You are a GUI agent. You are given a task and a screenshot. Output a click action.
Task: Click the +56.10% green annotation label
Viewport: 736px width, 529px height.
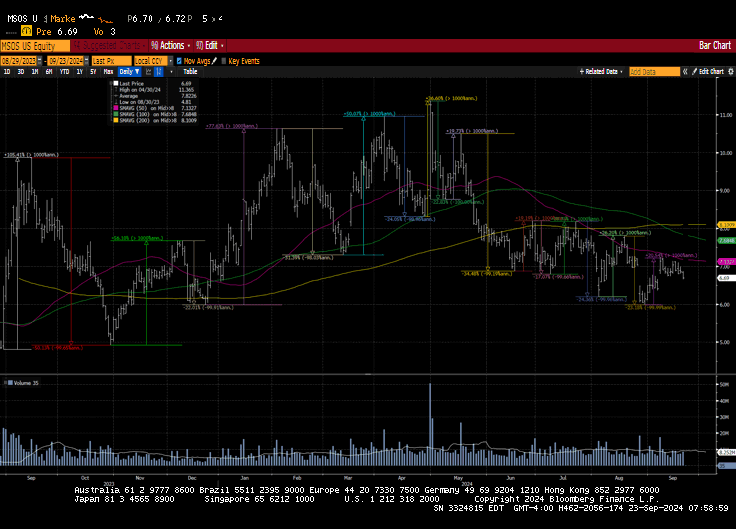[x=137, y=238]
